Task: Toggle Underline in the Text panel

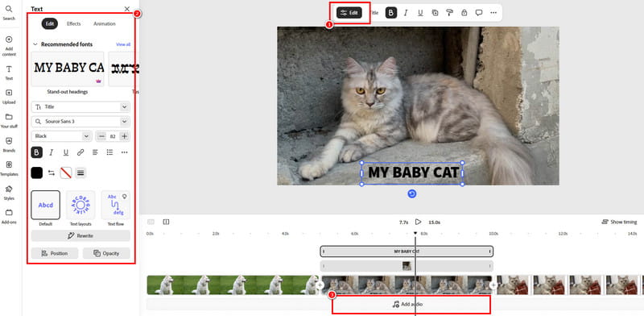Action: [66, 152]
